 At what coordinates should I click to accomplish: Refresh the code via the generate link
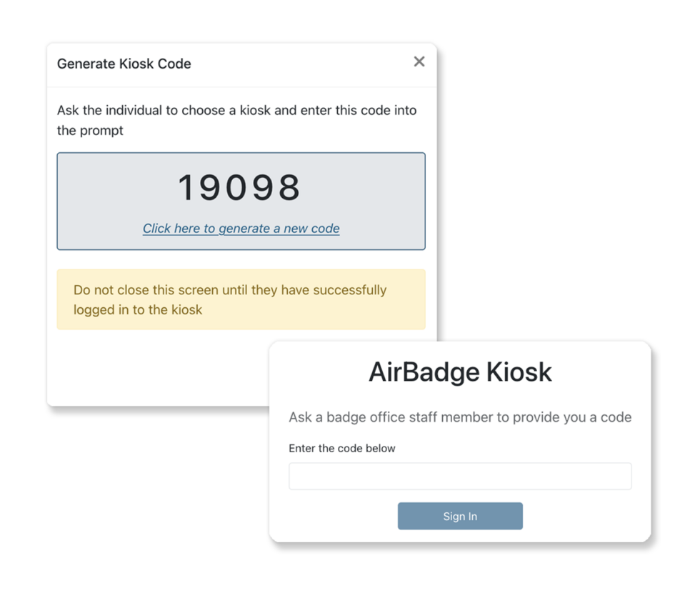[x=241, y=228]
